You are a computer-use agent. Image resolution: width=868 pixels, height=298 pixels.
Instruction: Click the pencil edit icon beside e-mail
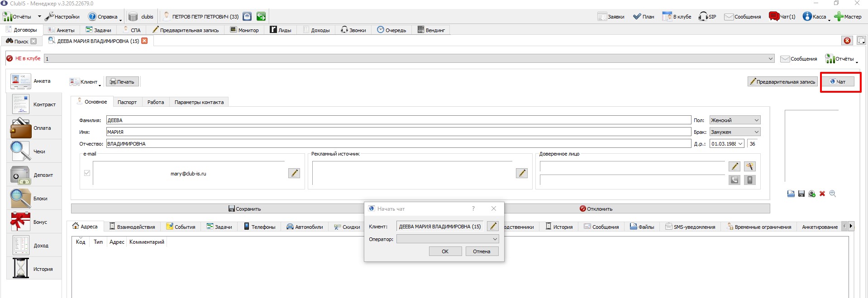point(294,173)
